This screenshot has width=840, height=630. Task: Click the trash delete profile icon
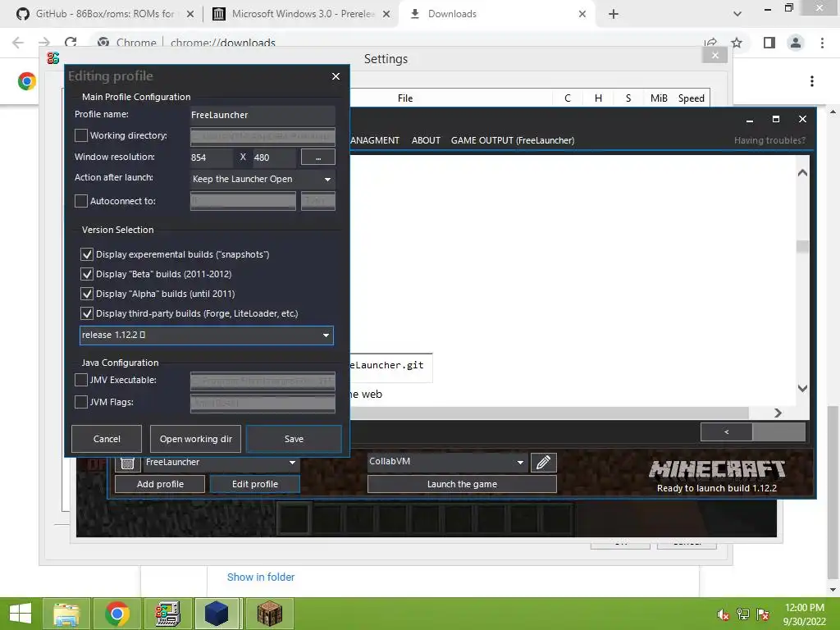coord(127,463)
